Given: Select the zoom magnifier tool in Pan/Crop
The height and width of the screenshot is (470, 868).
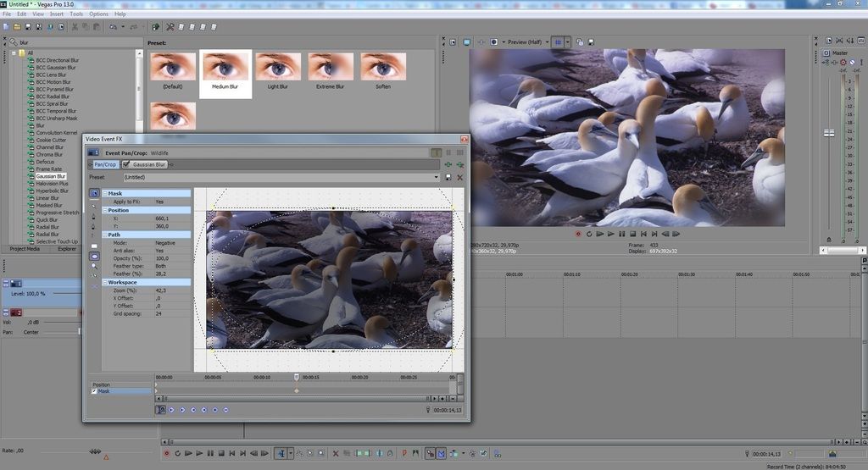Looking at the screenshot, I should [94, 266].
